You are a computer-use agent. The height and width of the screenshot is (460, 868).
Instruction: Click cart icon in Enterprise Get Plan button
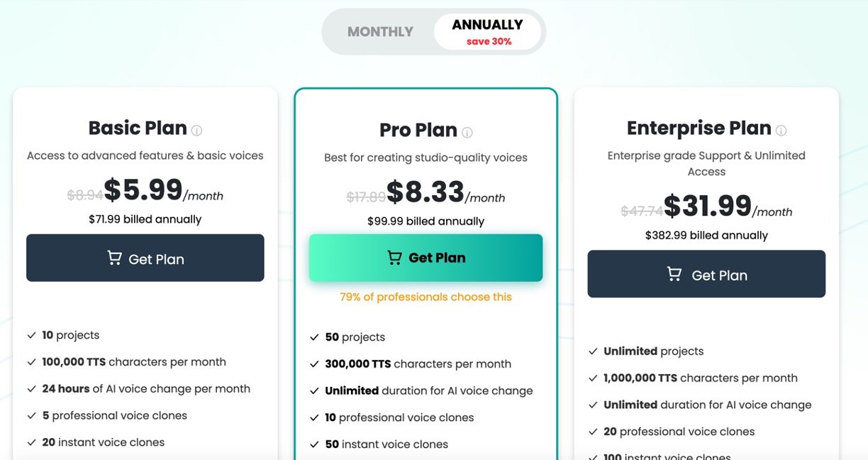(674, 274)
